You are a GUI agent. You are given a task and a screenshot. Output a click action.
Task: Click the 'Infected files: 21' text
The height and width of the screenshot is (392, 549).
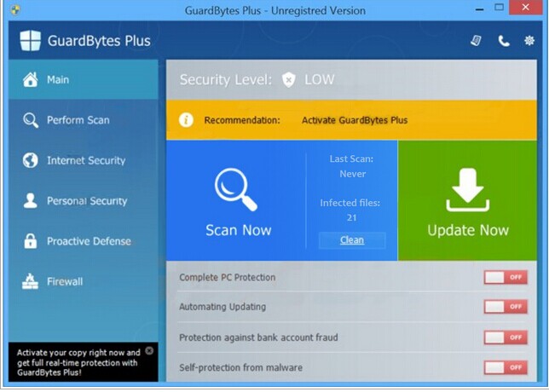(350, 210)
